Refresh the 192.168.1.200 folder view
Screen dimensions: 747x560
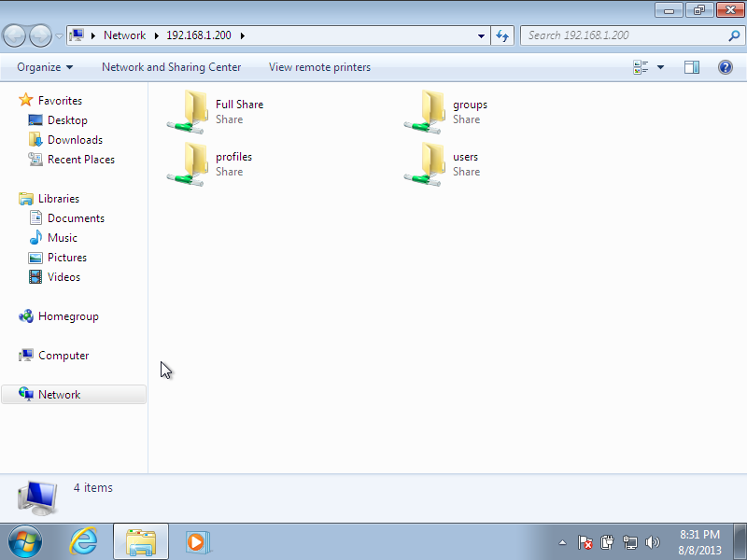pyautogui.click(x=502, y=35)
